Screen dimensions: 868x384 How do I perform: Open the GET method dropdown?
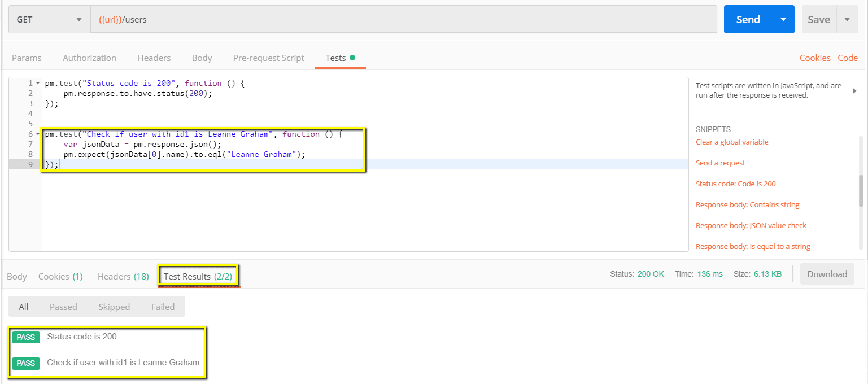(x=49, y=20)
